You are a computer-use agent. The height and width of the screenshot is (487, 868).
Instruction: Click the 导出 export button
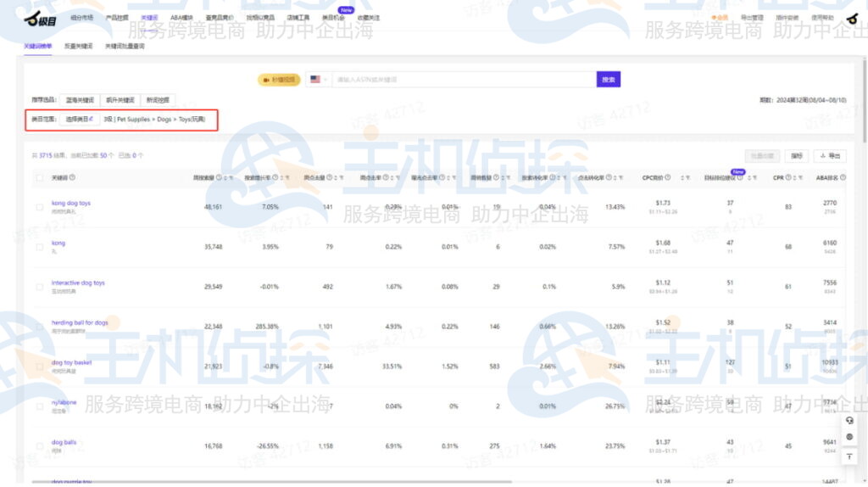coord(831,155)
